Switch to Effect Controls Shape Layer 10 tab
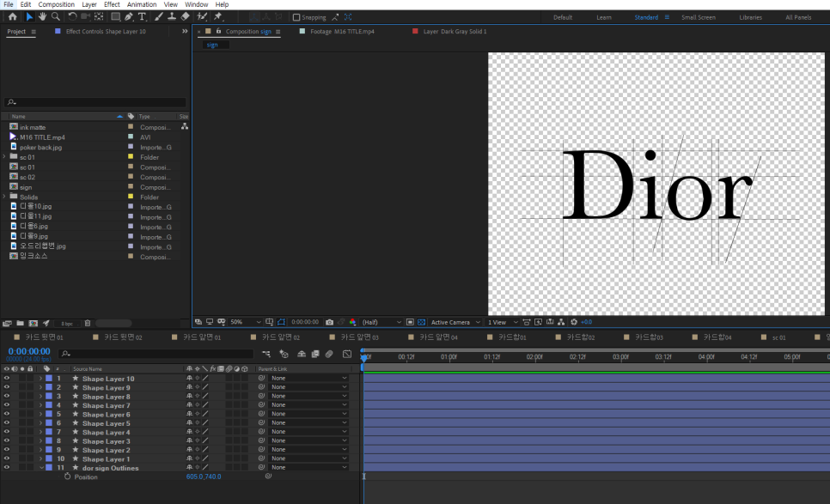The width and height of the screenshot is (830, 504). 106,32
